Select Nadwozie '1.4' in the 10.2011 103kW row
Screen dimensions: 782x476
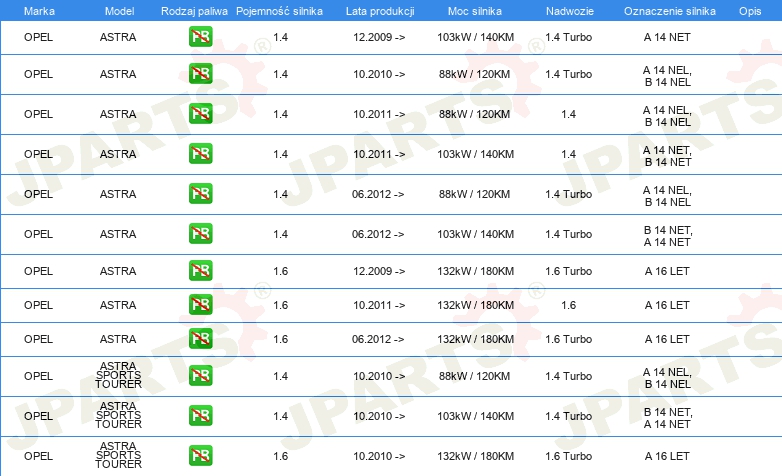(569, 154)
